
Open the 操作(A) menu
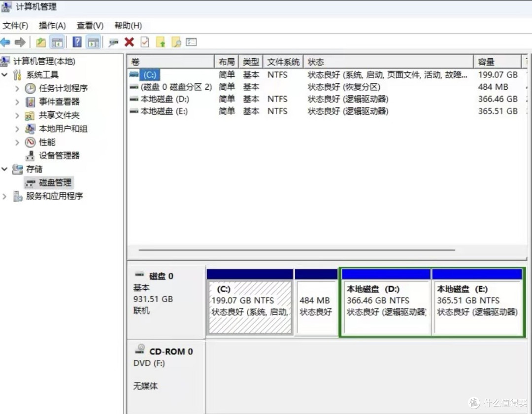click(x=52, y=26)
